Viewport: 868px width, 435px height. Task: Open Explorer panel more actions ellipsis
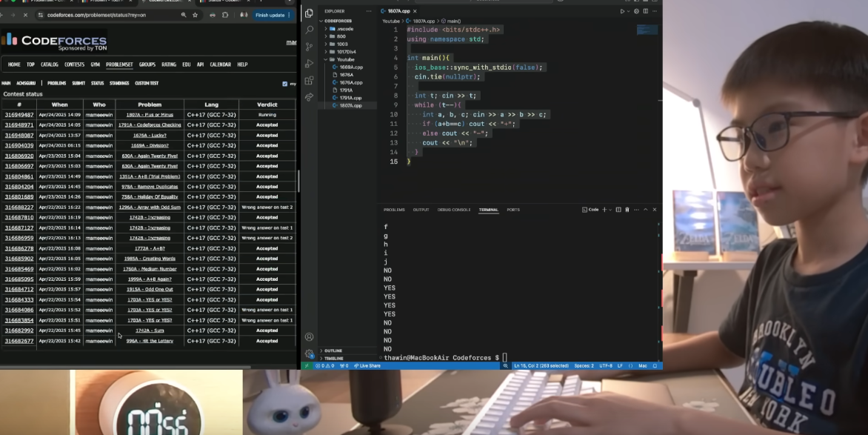pyautogui.click(x=369, y=11)
